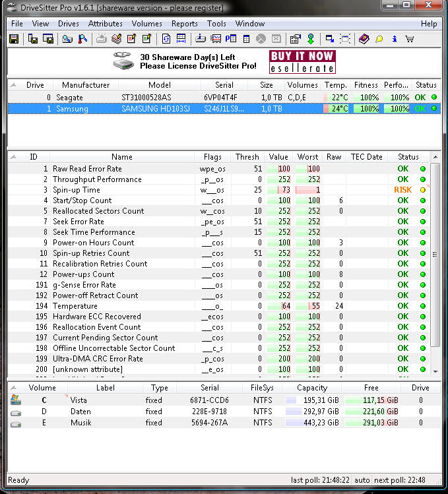The image size is (448, 494).
Task: Open the Attributes menu
Action: pyautogui.click(x=106, y=24)
